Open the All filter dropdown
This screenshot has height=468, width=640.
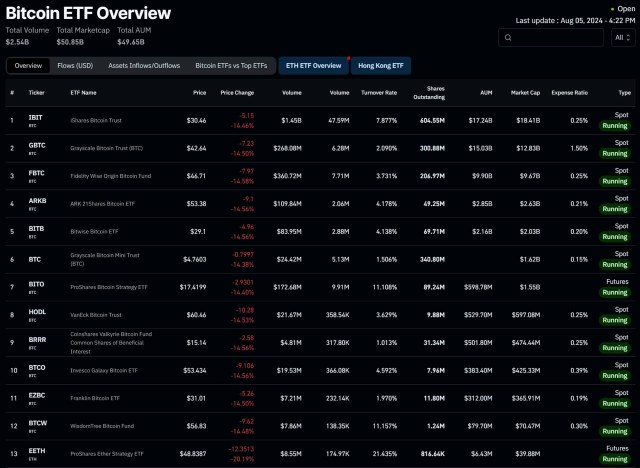623,38
